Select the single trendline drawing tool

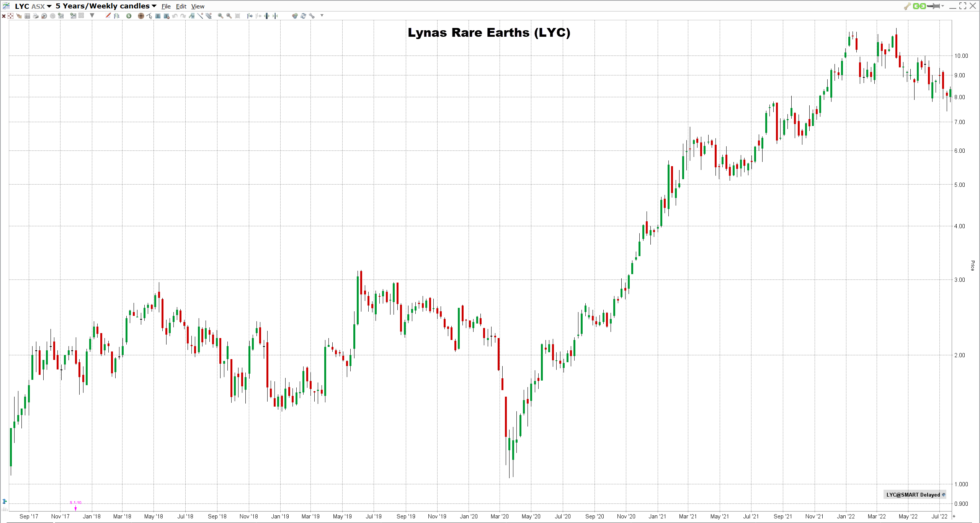(200, 16)
